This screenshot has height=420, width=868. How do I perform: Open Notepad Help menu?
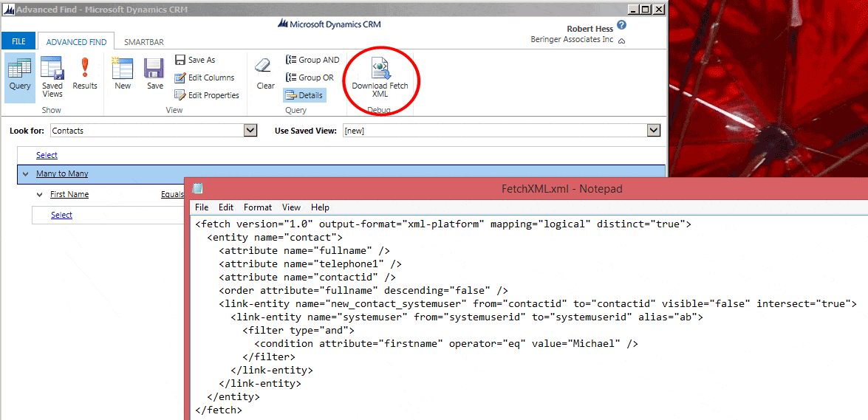click(320, 207)
